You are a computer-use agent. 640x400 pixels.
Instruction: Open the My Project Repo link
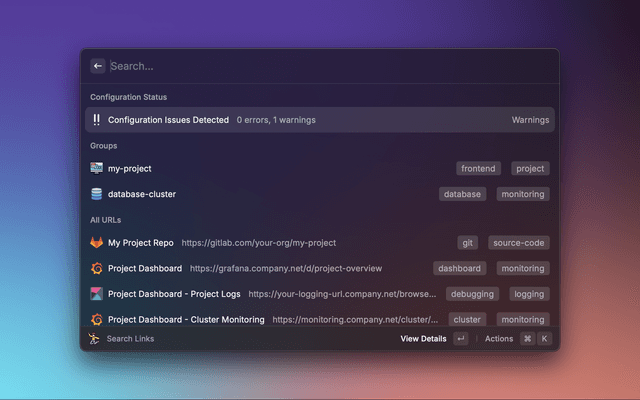pos(141,243)
